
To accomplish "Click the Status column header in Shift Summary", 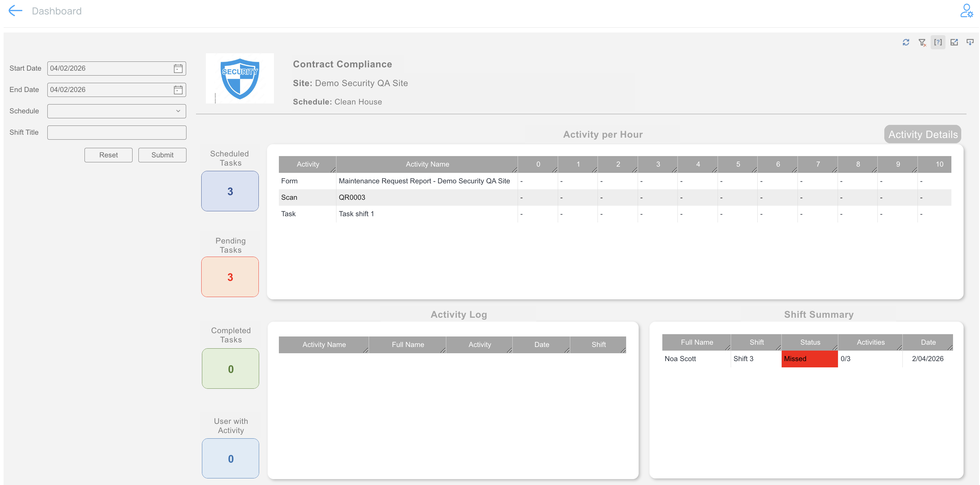I will click(x=810, y=342).
